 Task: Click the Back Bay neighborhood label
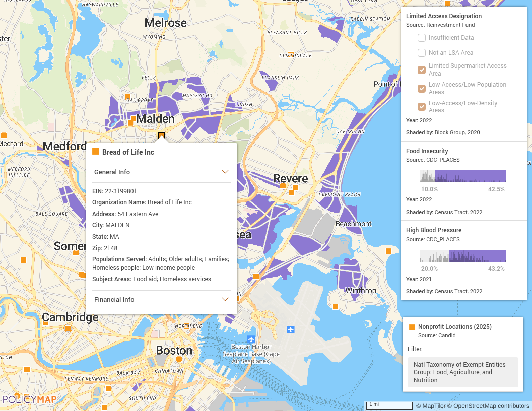point(128,373)
